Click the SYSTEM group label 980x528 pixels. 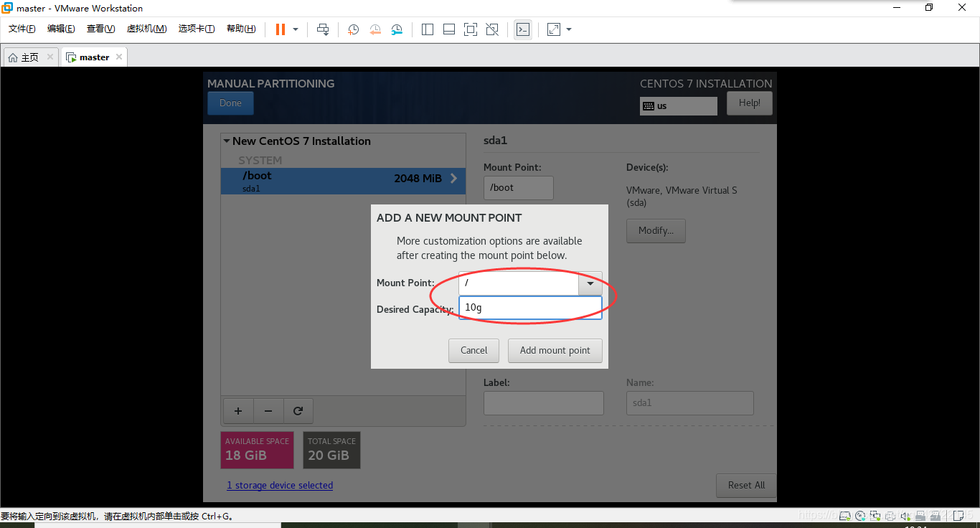coord(260,161)
